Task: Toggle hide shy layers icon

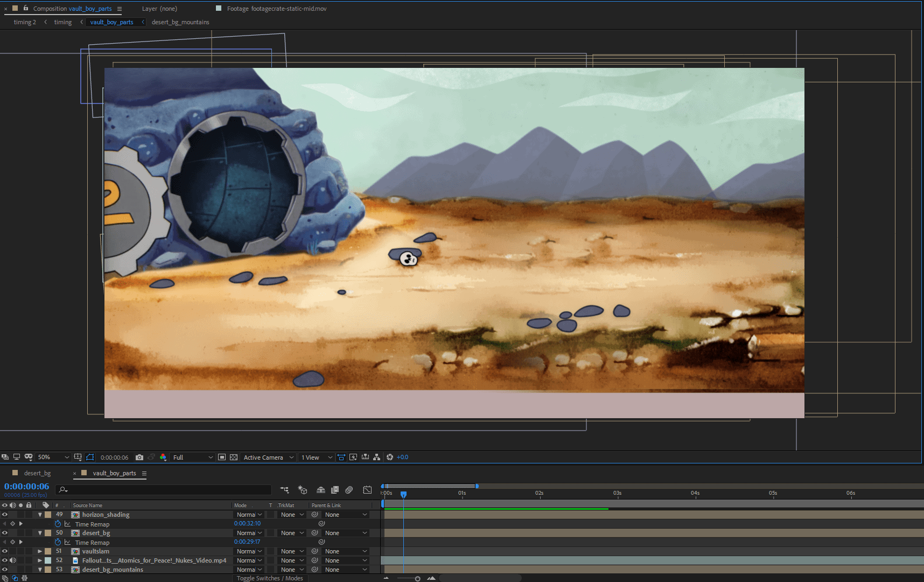Action: coord(321,490)
